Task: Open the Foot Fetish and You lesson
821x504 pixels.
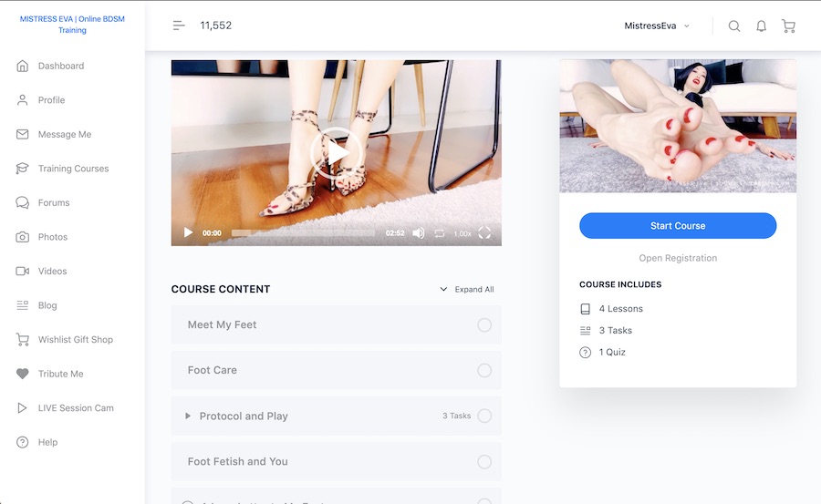Action: tap(238, 461)
